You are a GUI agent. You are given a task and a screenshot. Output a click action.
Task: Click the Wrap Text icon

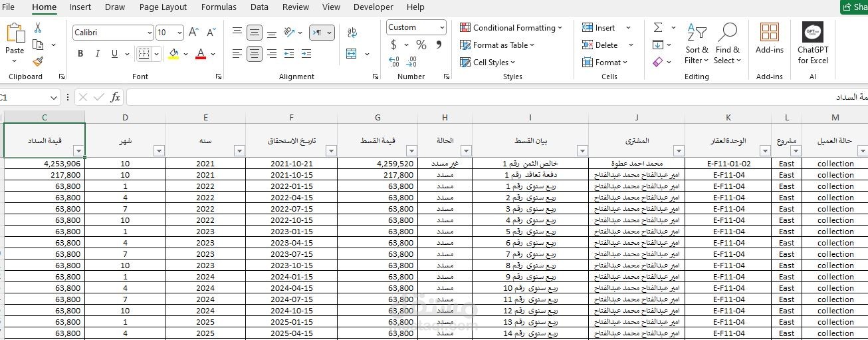pyautogui.click(x=352, y=33)
